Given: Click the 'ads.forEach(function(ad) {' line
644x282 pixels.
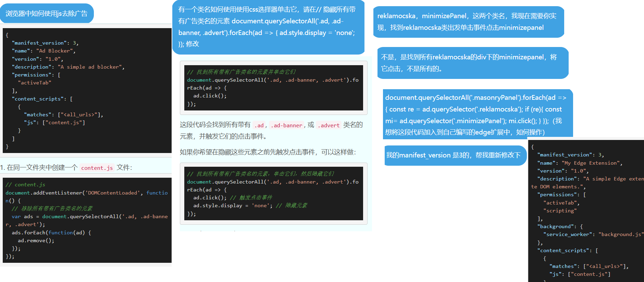Looking at the screenshot, I should (51, 233).
